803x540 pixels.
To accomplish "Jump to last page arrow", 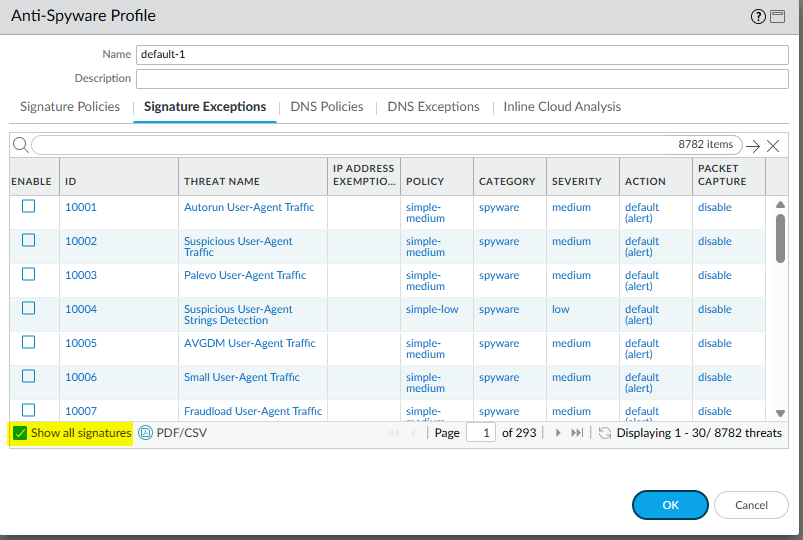I will click(x=577, y=433).
